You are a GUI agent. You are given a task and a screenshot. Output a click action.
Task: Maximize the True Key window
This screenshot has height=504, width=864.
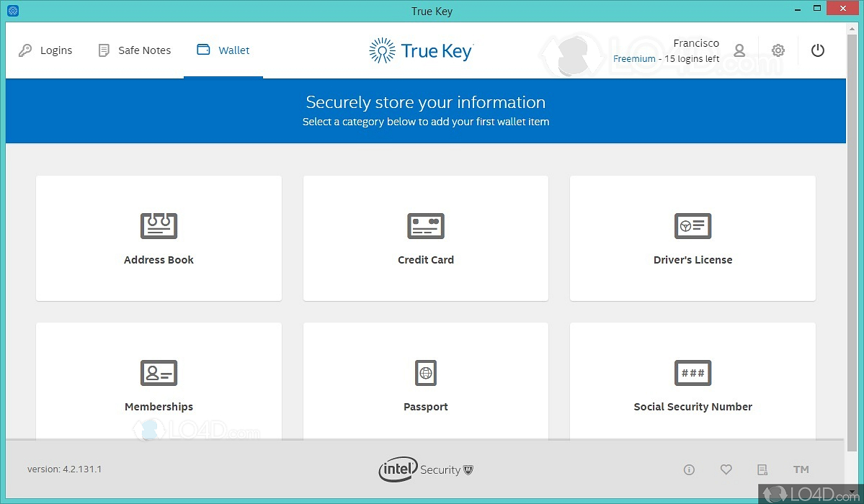(x=817, y=8)
